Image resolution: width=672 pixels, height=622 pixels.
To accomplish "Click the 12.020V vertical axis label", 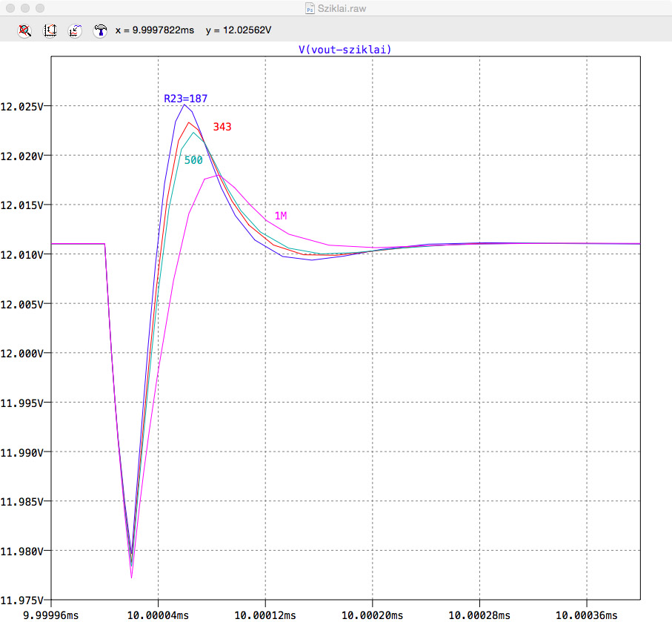I will [x=22, y=156].
